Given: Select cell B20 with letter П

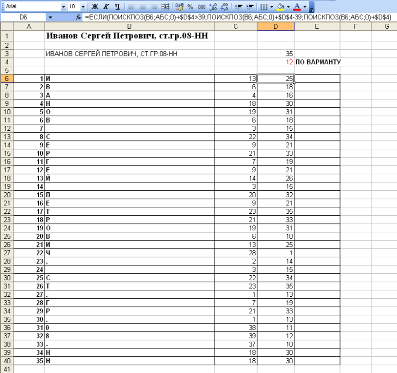Looking at the screenshot, I should point(129,195).
